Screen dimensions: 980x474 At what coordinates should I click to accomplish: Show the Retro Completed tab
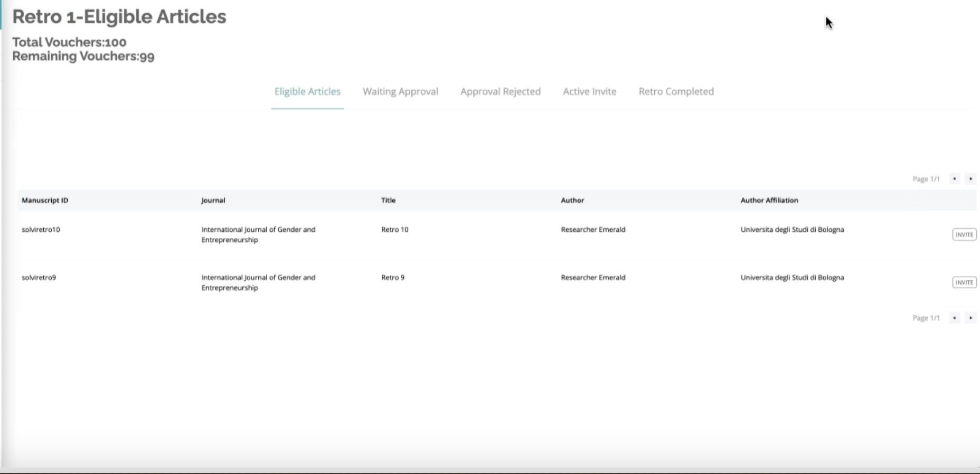pos(676,91)
